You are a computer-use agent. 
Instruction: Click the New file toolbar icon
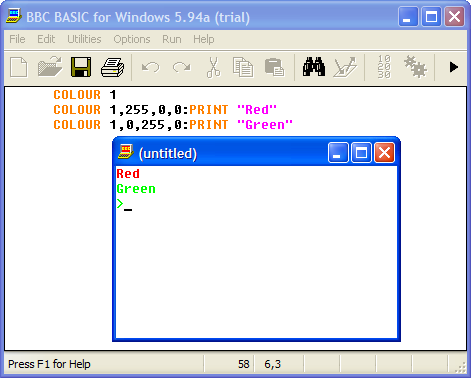click(x=18, y=67)
